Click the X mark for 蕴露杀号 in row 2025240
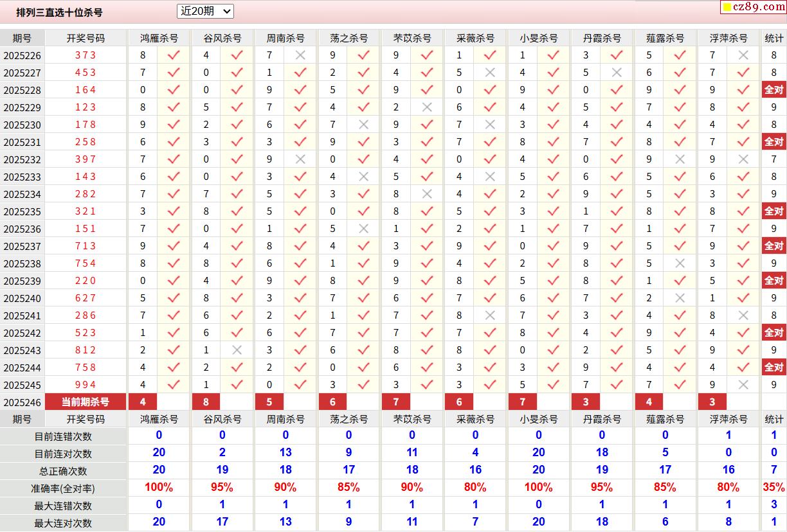Image resolution: width=787 pixels, height=532 pixels. (680, 298)
